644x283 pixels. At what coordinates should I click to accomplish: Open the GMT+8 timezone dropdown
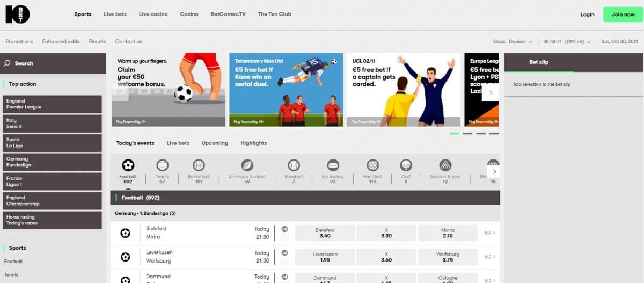[567, 41]
